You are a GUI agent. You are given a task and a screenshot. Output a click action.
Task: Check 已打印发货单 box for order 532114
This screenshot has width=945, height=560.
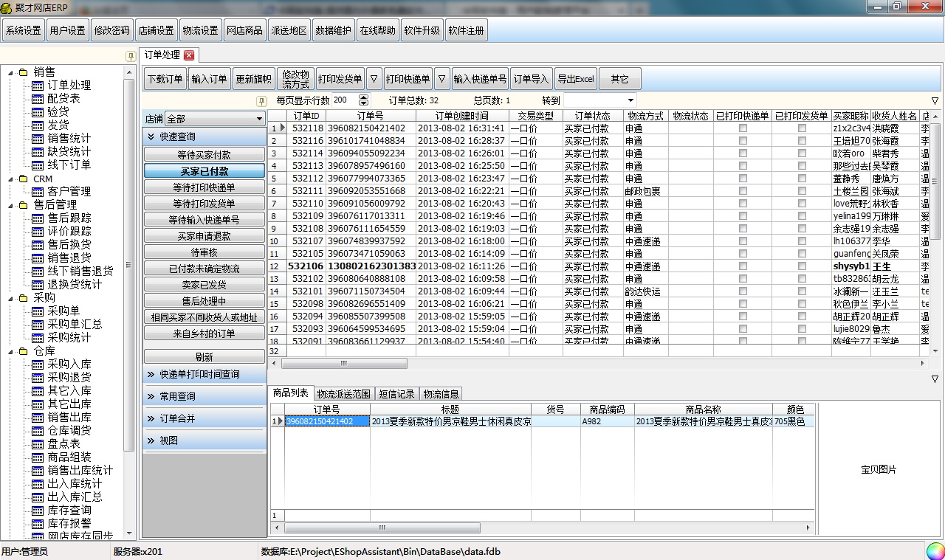[802, 153]
